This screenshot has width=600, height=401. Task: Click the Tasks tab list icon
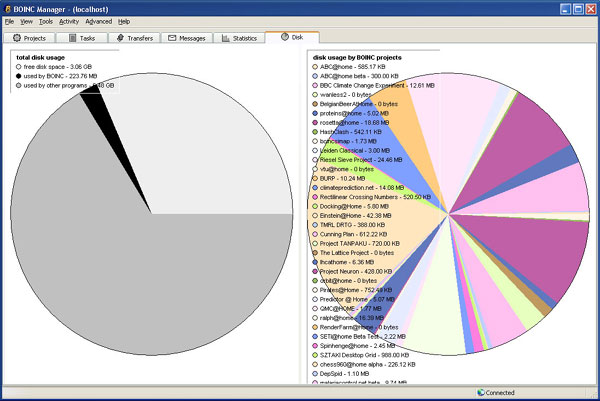[73, 38]
